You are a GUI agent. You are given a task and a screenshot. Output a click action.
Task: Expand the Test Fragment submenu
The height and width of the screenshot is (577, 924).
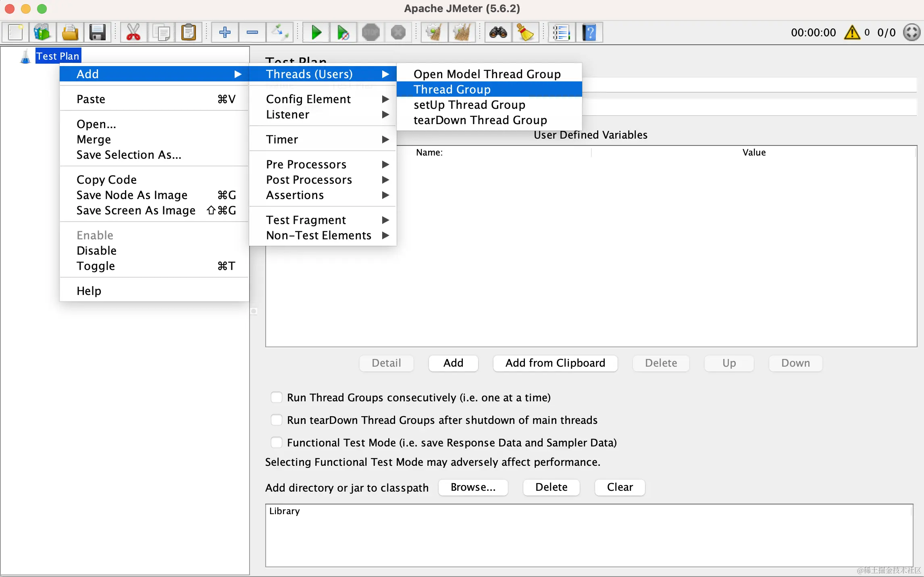pos(323,220)
